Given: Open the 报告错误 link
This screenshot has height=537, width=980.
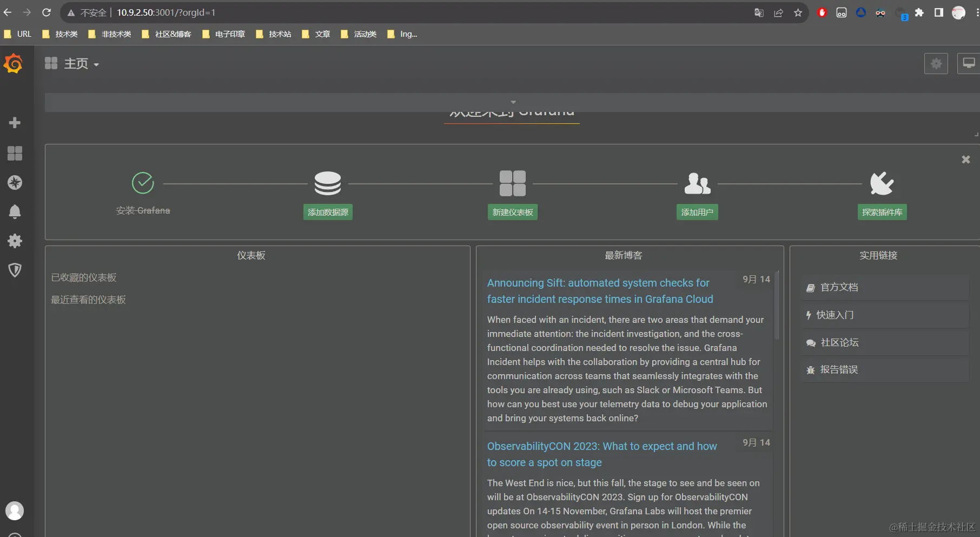Looking at the screenshot, I should coord(885,370).
